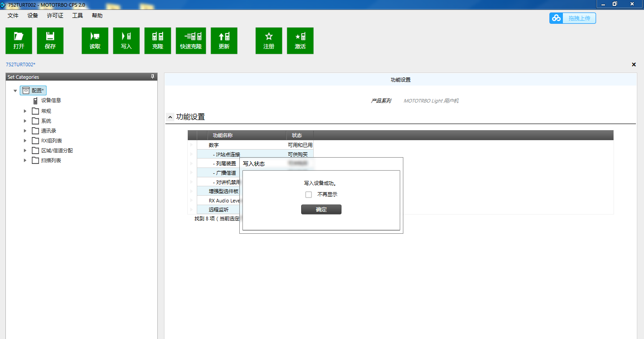The image size is (644, 339).
Task: Click the 读取 (Read) device icon
Action: pyautogui.click(x=95, y=37)
